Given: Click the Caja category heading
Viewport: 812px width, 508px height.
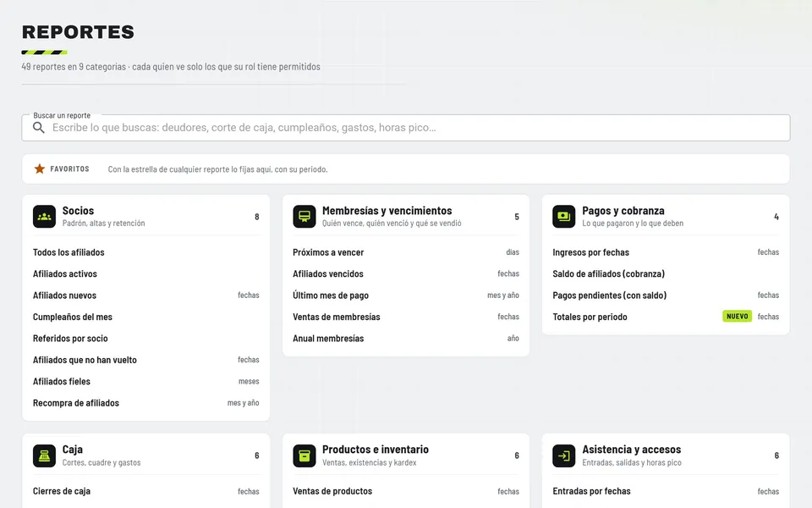Looking at the screenshot, I should [x=73, y=450].
